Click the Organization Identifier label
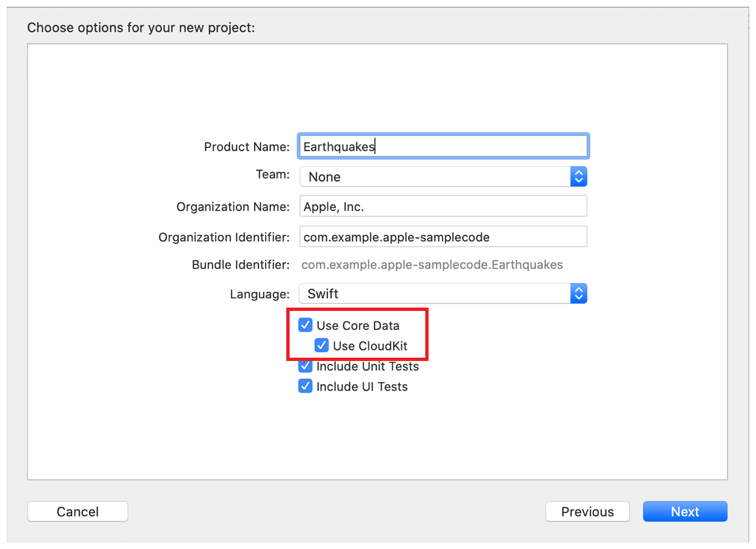 pyautogui.click(x=223, y=238)
